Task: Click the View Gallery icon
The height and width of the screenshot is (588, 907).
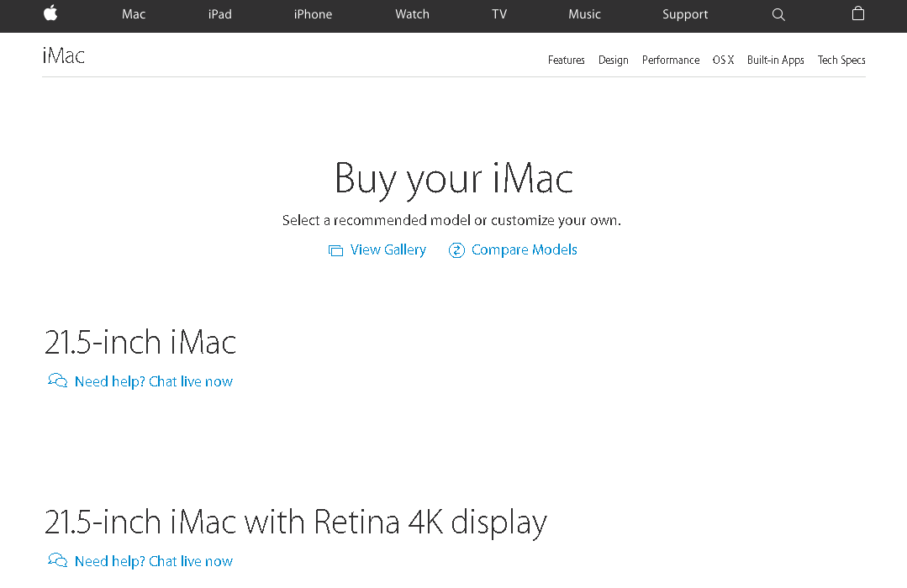Action: pyautogui.click(x=335, y=250)
